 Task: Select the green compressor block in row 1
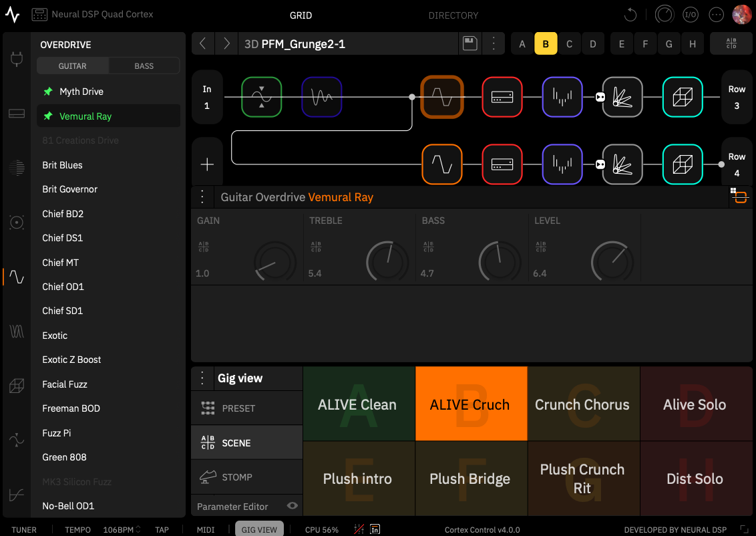pos(261,97)
